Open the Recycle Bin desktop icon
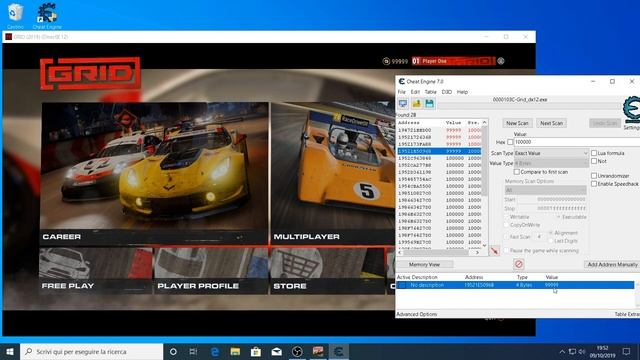Image resolution: width=640 pixels, height=360 pixels. coord(15,16)
